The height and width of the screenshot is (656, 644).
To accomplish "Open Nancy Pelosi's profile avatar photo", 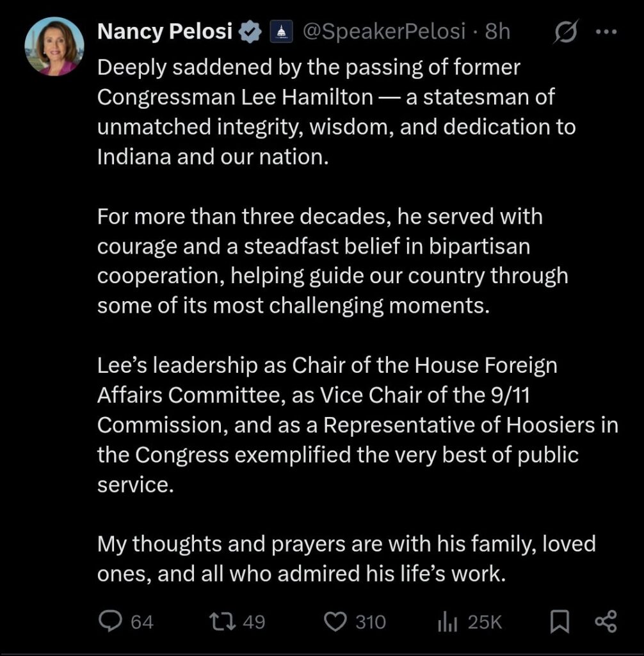I will click(54, 46).
